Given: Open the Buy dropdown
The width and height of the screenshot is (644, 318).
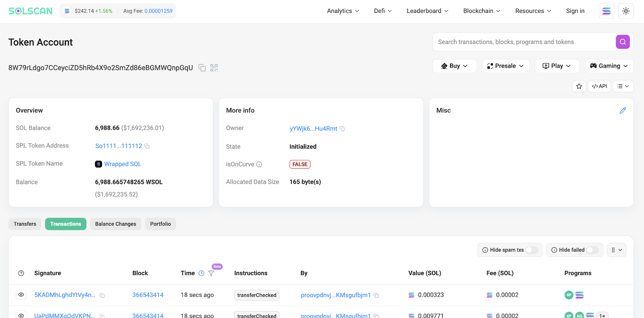Looking at the screenshot, I should [x=454, y=66].
